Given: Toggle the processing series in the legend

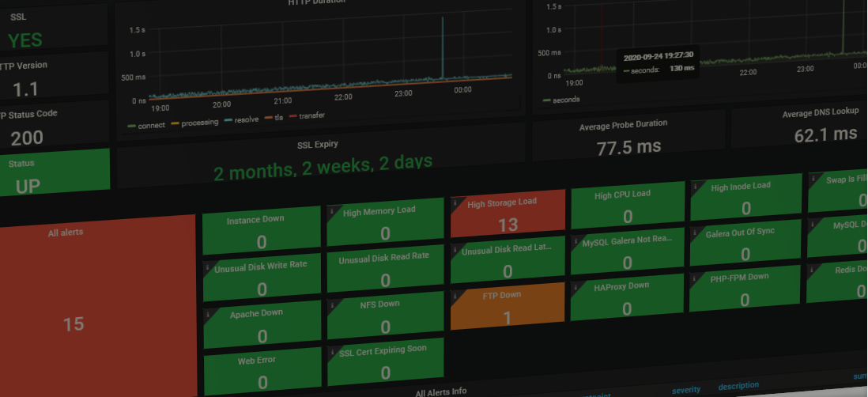Looking at the screenshot, I should (199, 123).
